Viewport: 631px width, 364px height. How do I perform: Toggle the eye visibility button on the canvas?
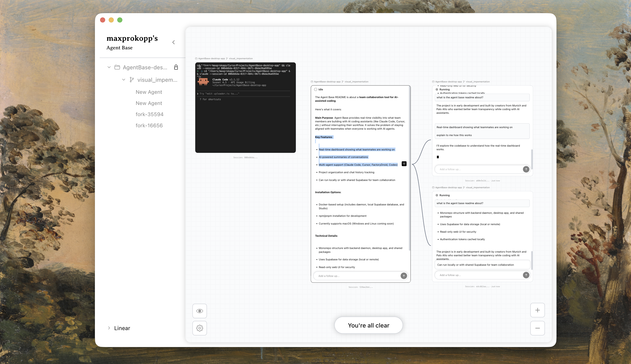200,311
